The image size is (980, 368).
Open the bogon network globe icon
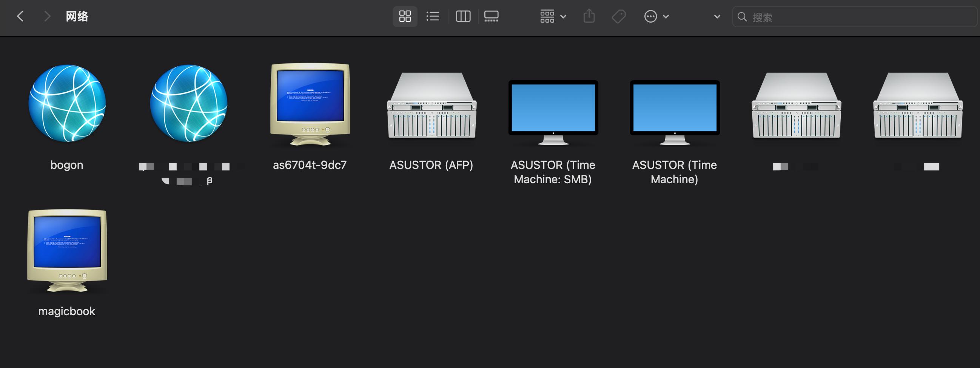(67, 103)
